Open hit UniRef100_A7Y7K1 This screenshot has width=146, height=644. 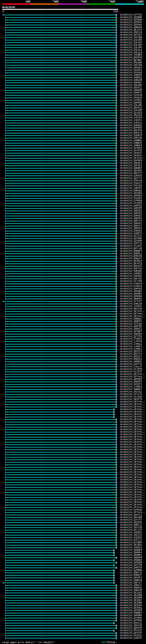(x=131, y=15)
